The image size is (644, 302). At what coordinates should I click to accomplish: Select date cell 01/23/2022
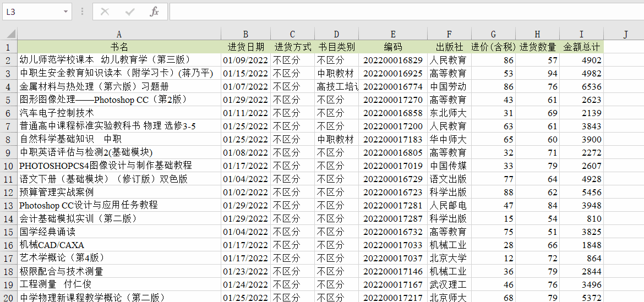click(245, 271)
